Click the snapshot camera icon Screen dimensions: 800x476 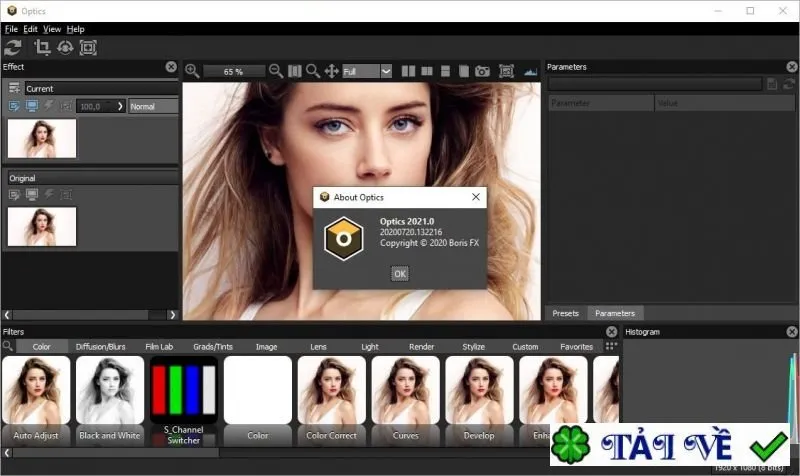coord(482,71)
